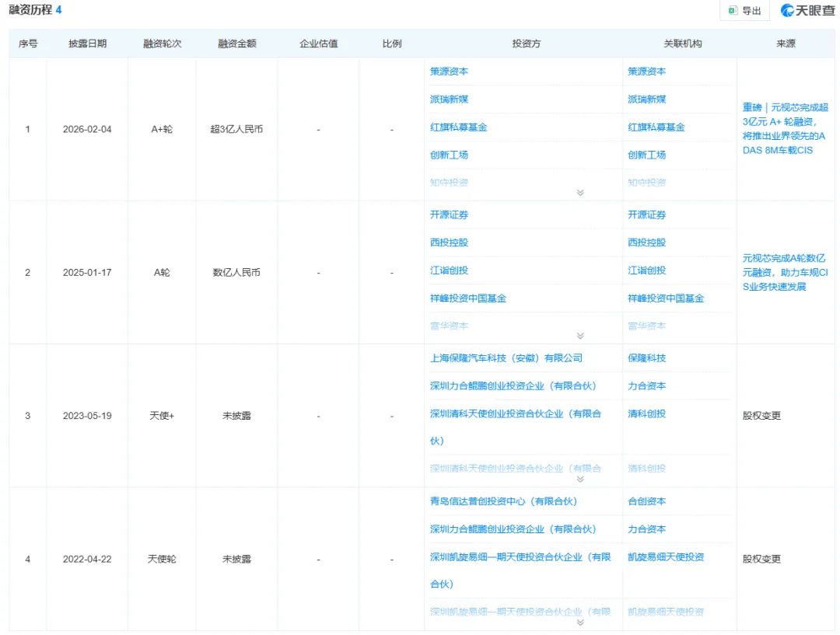
Task: Click the 导出 export button
Action: click(x=744, y=10)
